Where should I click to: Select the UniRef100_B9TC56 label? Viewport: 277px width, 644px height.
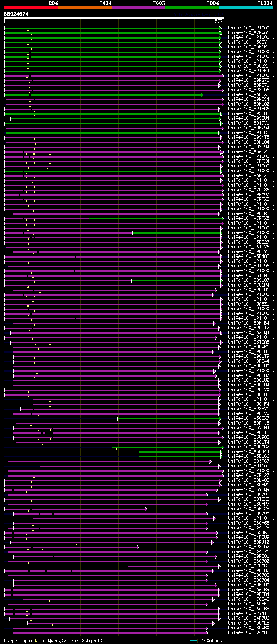click(x=248, y=266)
